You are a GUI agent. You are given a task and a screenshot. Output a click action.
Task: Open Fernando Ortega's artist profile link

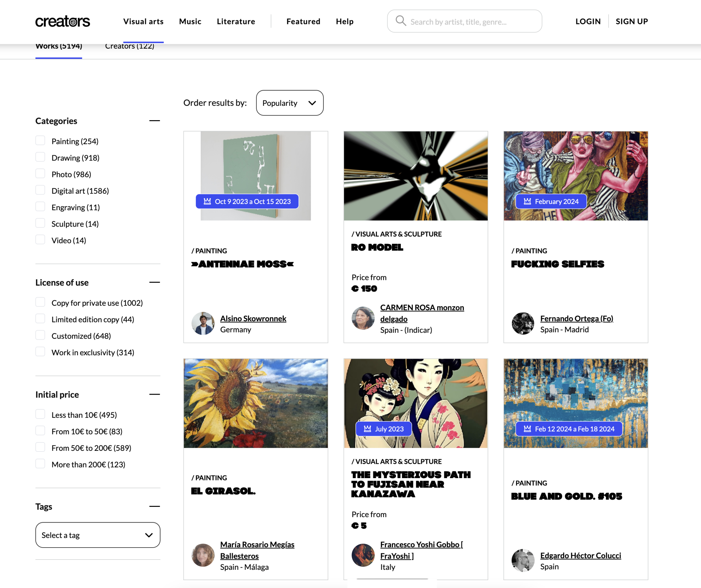coord(576,318)
